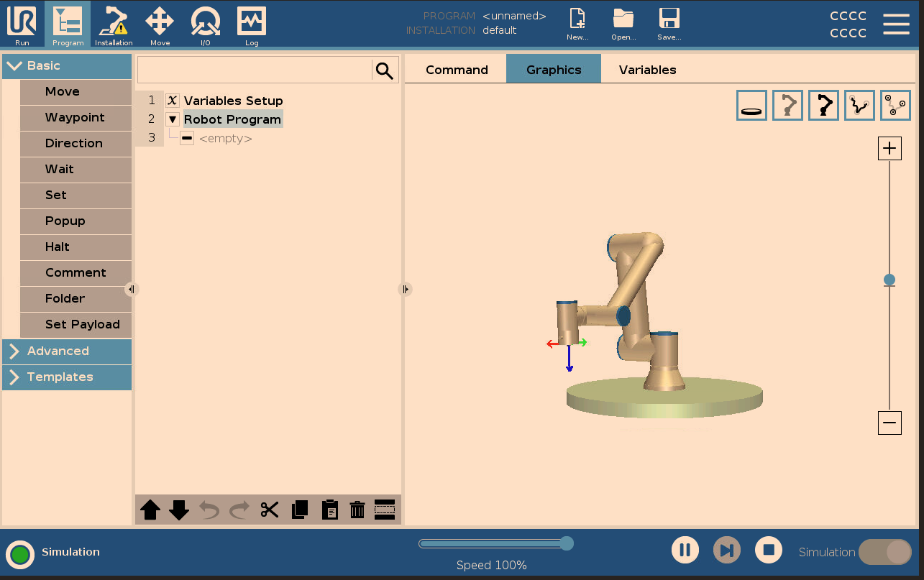Select the Program screen icon

[68, 24]
